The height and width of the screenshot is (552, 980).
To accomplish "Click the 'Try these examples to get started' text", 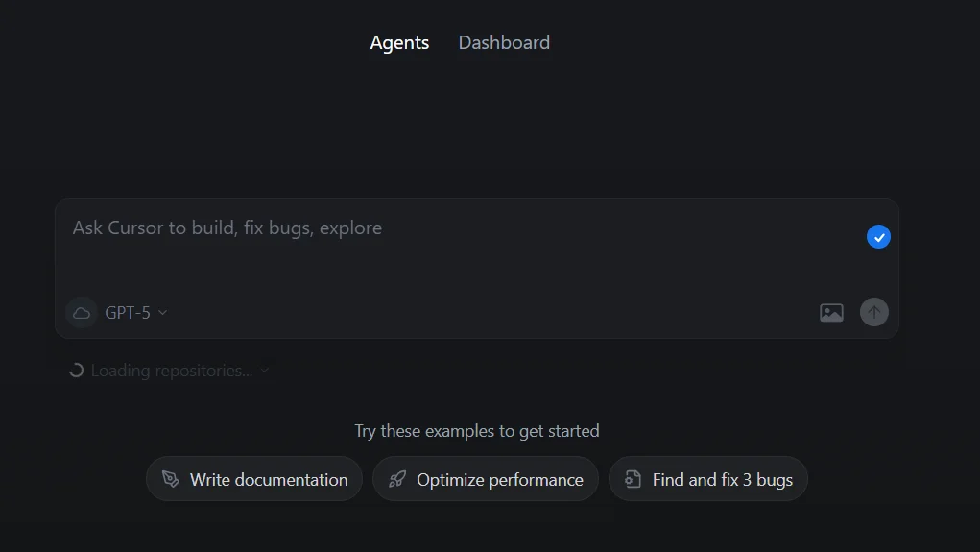I will pyautogui.click(x=477, y=431).
